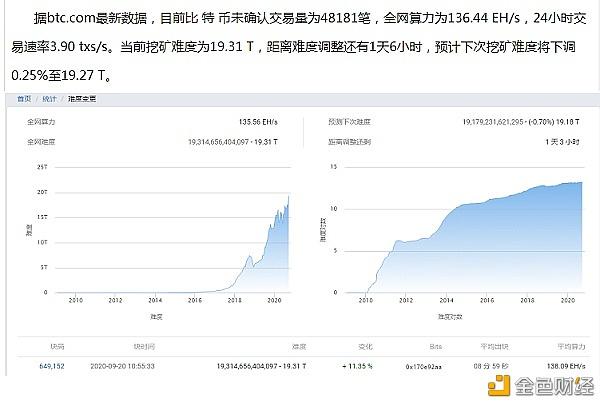This screenshot has height=402, width=600.
Task: Click the Bits table column header
Action: 435,347
